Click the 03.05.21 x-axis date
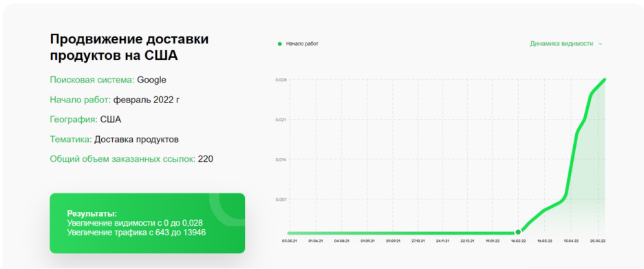Viewport: 644px width, 269px height. (289, 241)
